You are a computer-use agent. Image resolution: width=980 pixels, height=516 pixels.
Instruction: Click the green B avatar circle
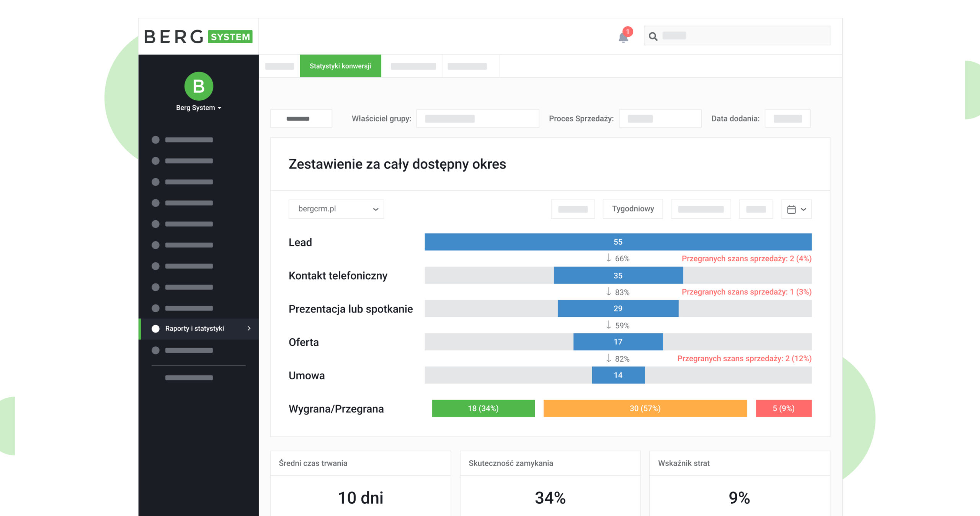pyautogui.click(x=199, y=86)
